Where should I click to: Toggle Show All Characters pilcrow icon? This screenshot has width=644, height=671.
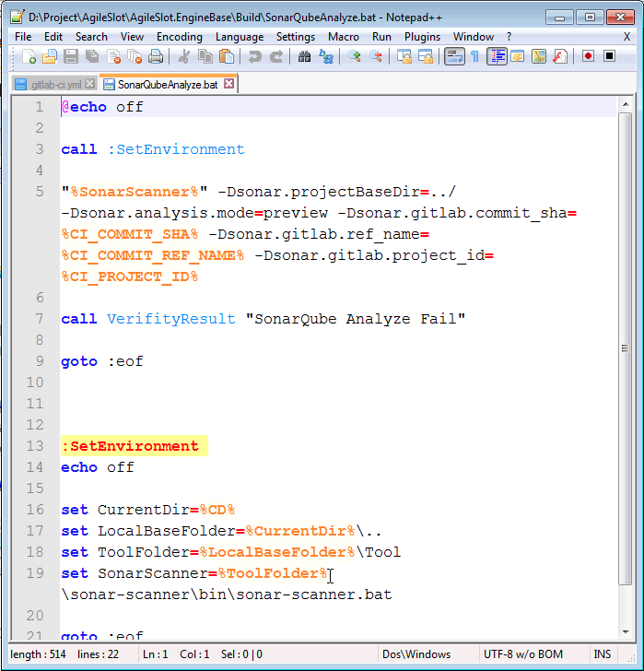point(475,56)
